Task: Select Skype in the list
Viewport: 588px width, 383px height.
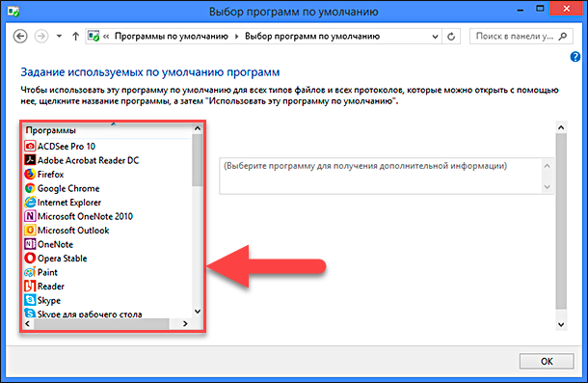Action: tap(49, 300)
